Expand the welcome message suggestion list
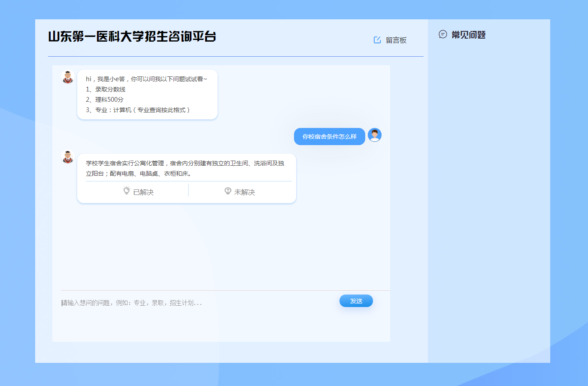The width and height of the screenshot is (588, 386). 147,94
